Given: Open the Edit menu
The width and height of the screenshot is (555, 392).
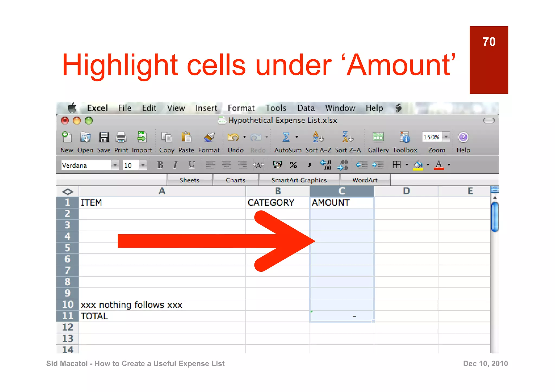Looking at the screenshot, I should tap(149, 108).
